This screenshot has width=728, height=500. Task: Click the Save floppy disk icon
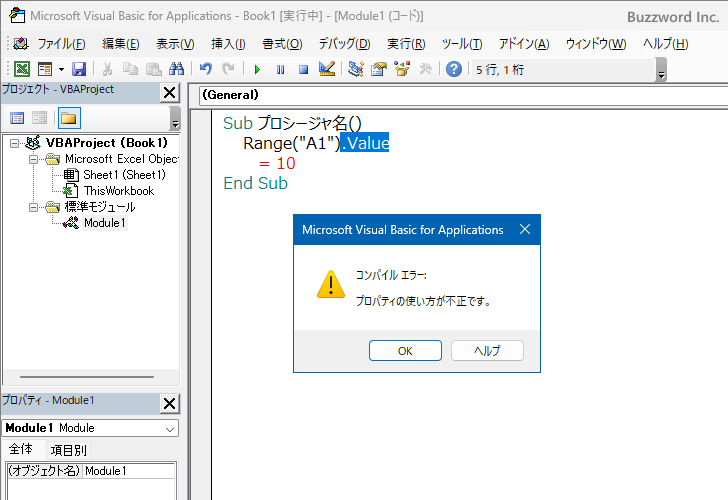coord(79,69)
